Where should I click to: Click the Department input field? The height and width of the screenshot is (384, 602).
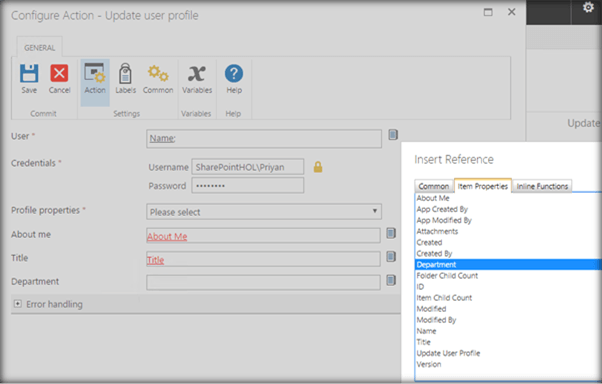tap(263, 282)
